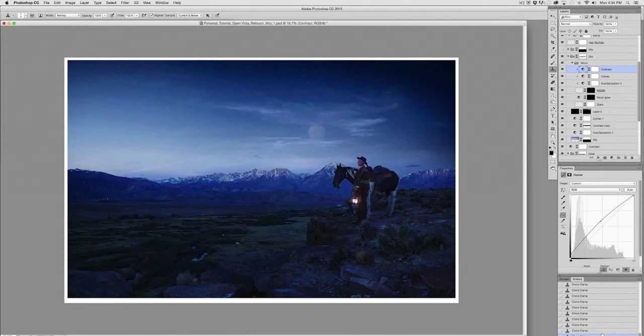This screenshot has width=644, height=336.
Task: Open the Window menu
Action: [162, 3]
